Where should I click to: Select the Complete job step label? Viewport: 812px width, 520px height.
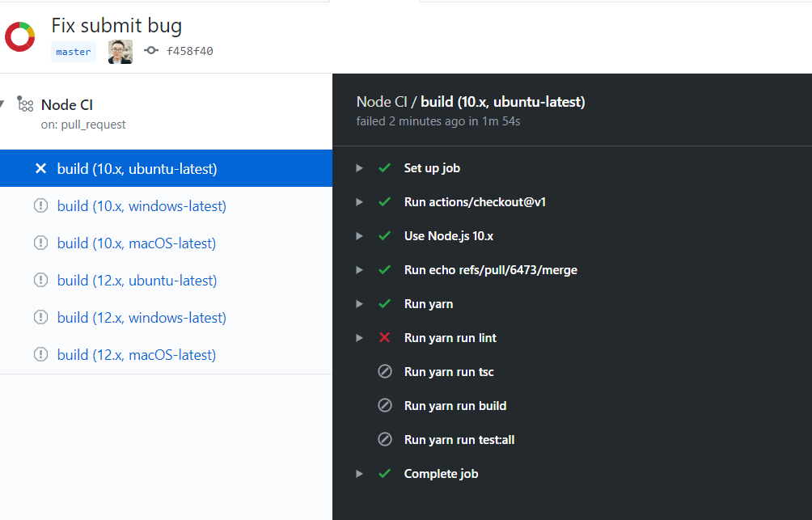441,474
